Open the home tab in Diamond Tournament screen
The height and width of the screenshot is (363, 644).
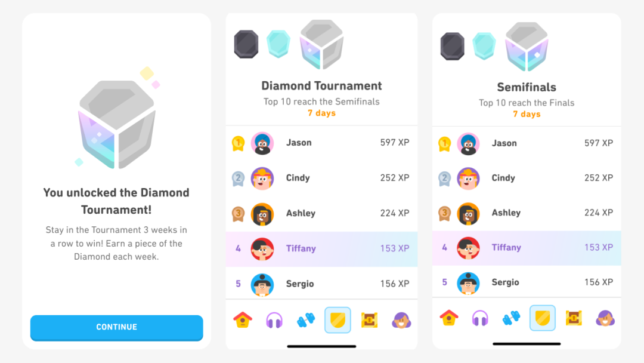pos(243,320)
